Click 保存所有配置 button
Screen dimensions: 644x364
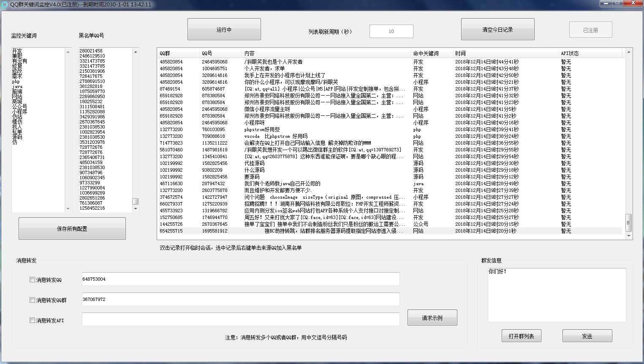[x=72, y=228]
